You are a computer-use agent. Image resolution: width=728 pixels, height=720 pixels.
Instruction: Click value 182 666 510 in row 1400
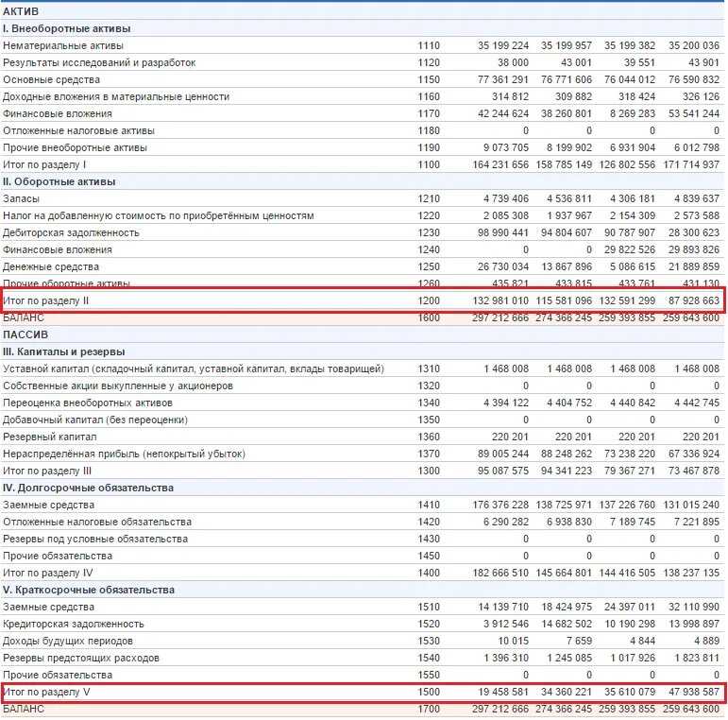(x=500, y=573)
